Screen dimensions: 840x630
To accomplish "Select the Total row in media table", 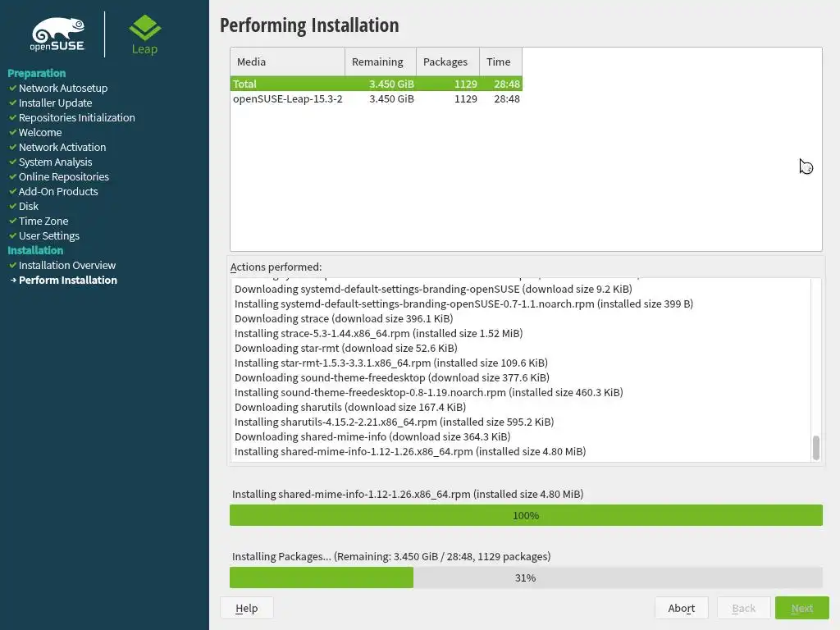I will [x=376, y=84].
